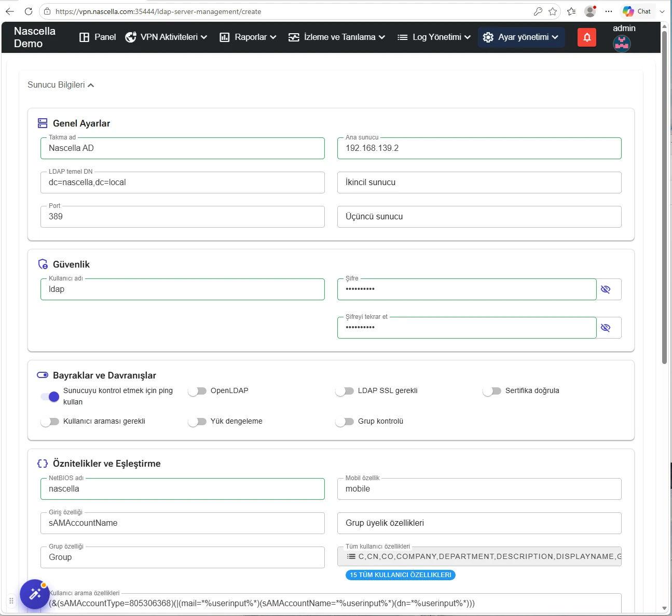Enable the OpenLDAP toggle
Image resolution: width=672 pixels, height=616 pixels.
197,391
